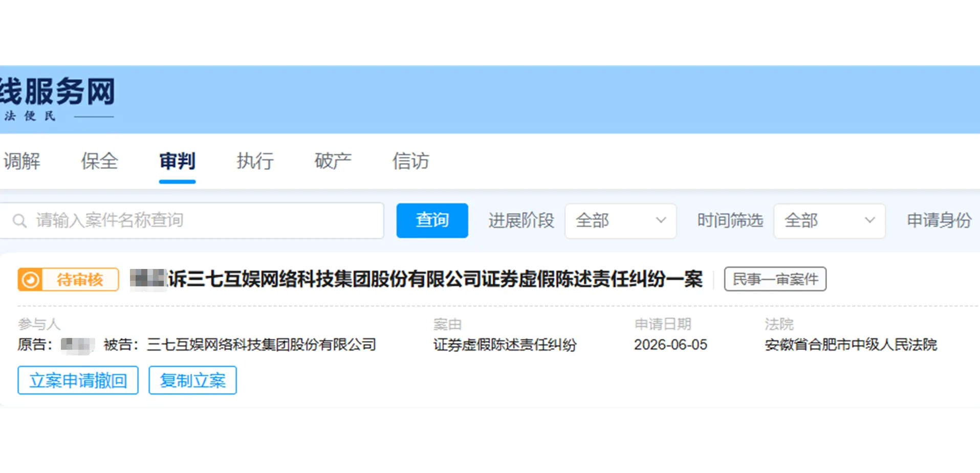Click the 参与人 label

pyautogui.click(x=39, y=324)
